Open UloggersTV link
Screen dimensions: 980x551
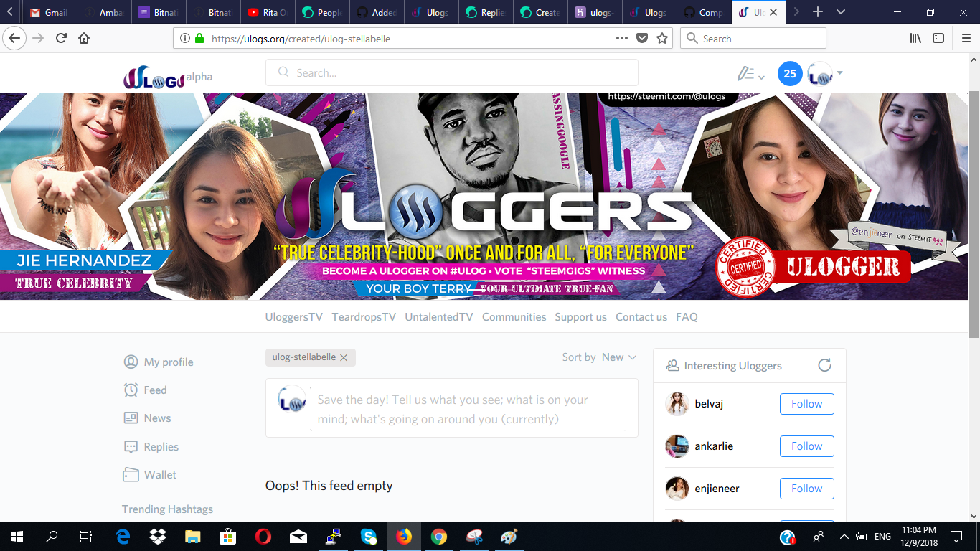294,316
